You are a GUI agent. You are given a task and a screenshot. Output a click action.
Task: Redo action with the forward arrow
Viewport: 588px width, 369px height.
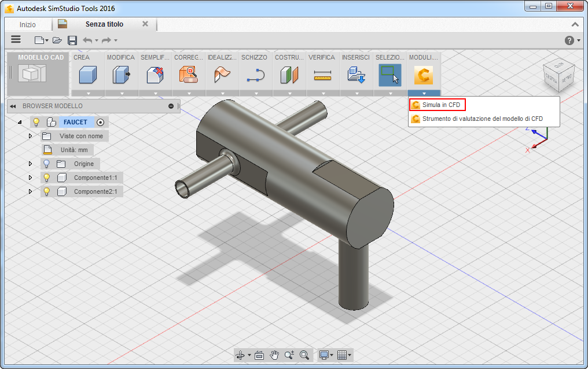coord(106,40)
